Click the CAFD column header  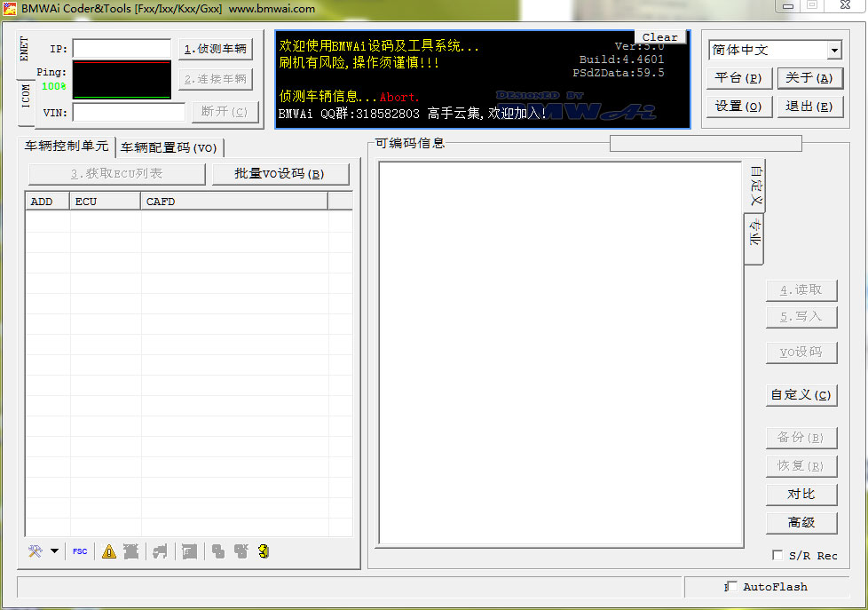click(234, 202)
